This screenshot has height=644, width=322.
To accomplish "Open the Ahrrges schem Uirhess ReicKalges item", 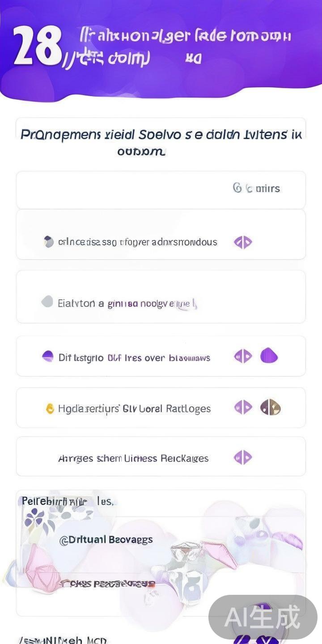I will pyautogui.click(x=133, y=458).
